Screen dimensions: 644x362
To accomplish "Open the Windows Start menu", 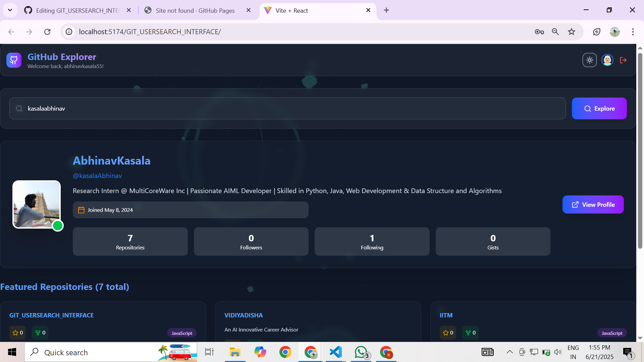I will tap(12, 352).
